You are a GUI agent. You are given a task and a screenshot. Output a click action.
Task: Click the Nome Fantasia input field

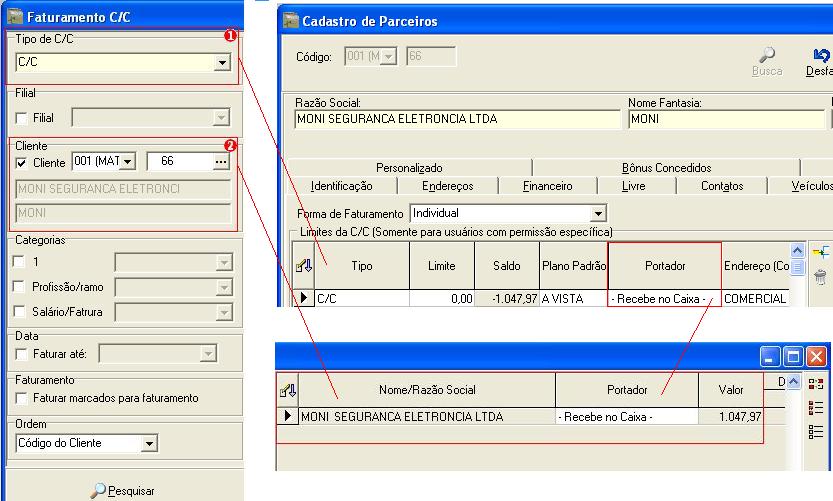pyautogui.click(x=726, y=120)
